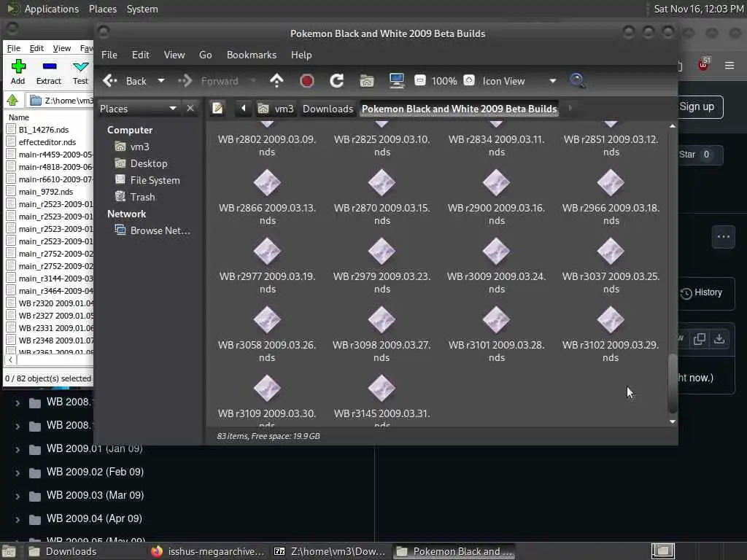Select file WB r3102 2009.03.29.nds icon

pos(611,321)
